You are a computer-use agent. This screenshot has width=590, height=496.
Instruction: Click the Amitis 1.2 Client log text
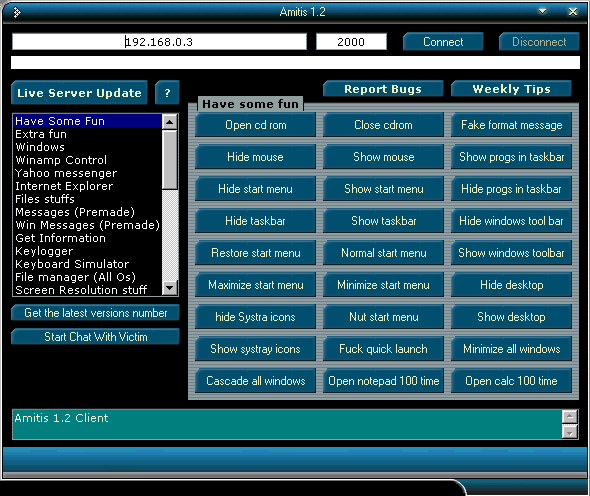tap(61, 418)
